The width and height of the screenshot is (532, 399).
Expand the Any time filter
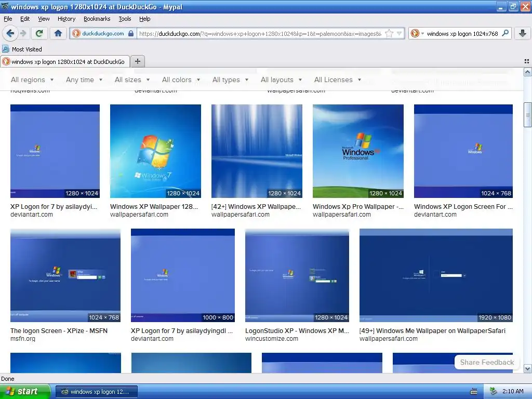tap(84, 79)
